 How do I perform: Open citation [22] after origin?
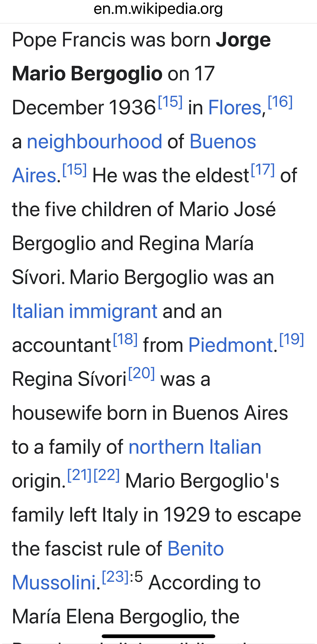tap(107, 475)
